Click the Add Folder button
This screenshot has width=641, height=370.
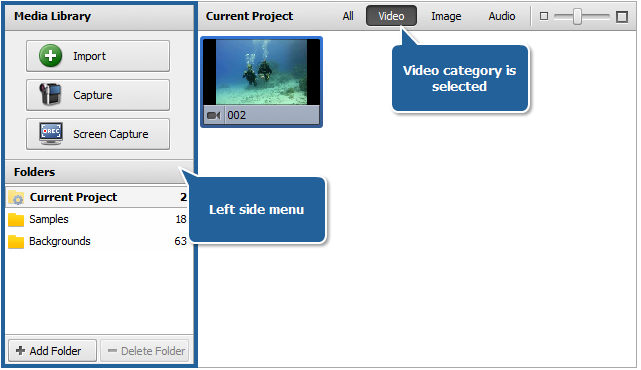coord(53,351)
